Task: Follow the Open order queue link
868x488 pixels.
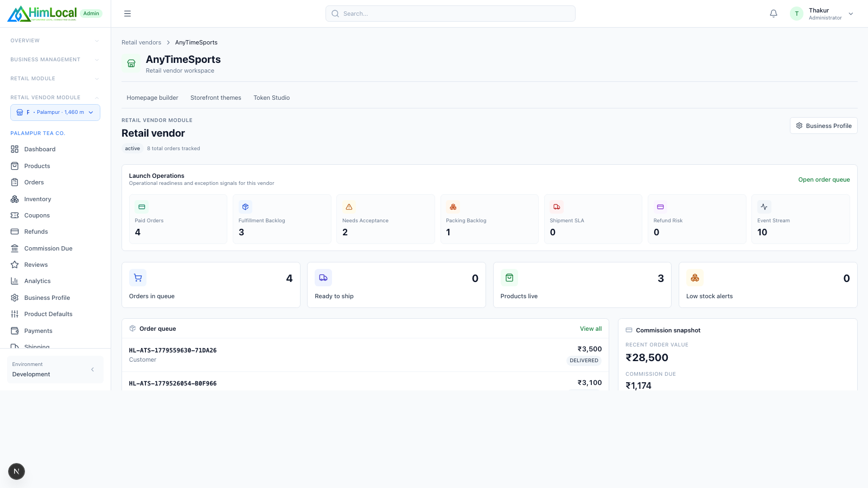Action: (x=824, y=179)
